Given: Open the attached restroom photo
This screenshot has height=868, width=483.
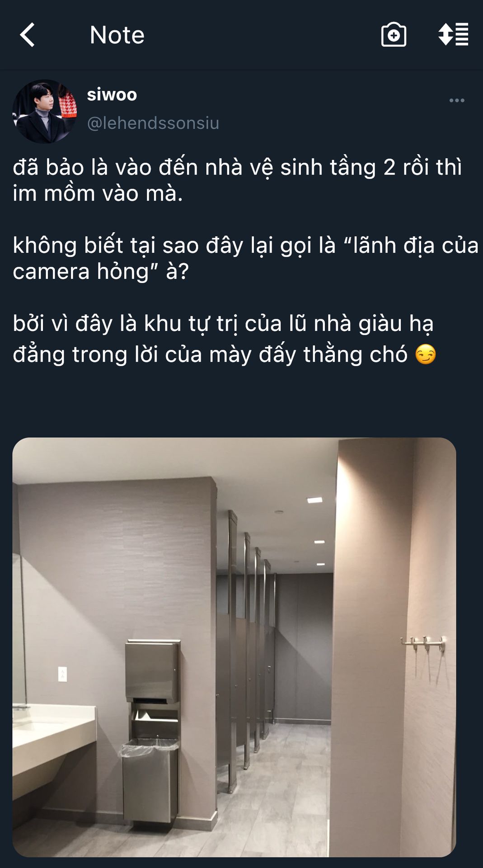Looking at the screenshot, I should pyautogui.click(x=234, y=647).
